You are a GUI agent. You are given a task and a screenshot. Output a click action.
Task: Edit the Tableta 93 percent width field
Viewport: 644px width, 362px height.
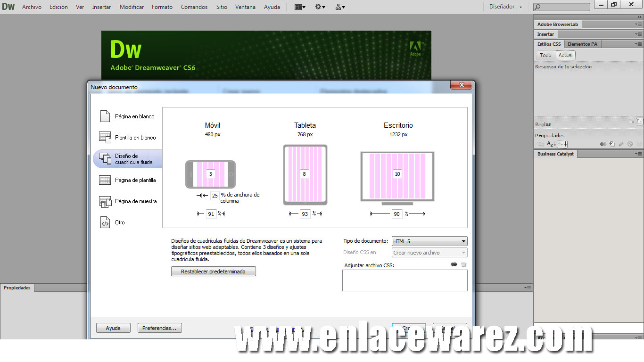tap(305, 214)
